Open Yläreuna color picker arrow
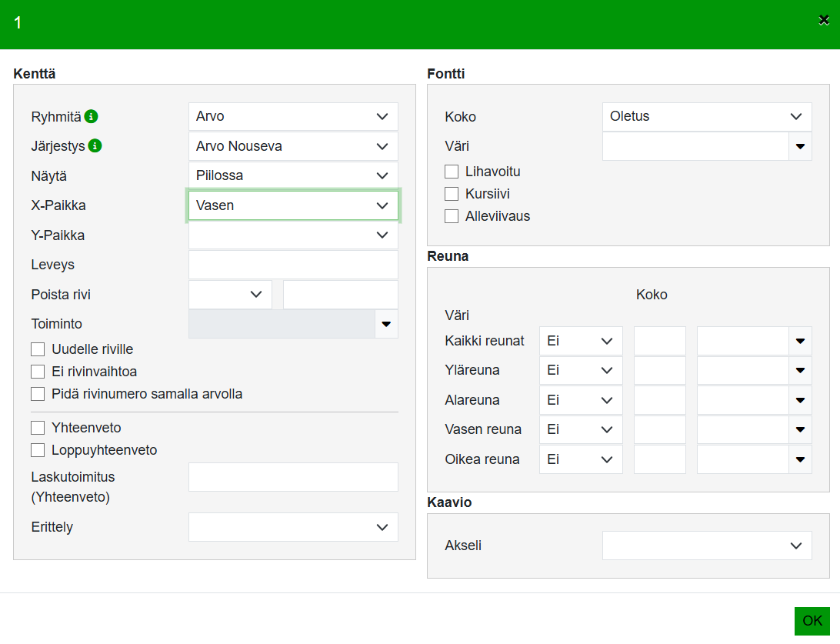The image size is (840, 644). click(x=800, y=370)
